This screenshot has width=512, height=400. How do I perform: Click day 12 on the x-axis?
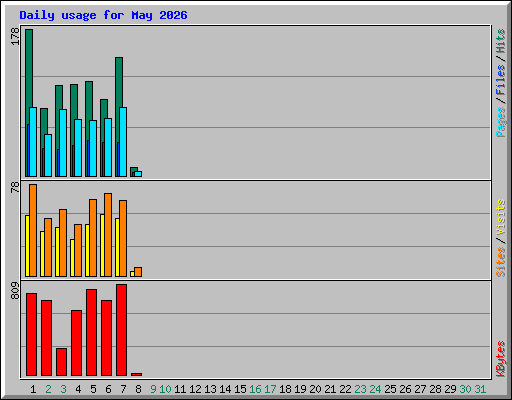coord(195,389)
